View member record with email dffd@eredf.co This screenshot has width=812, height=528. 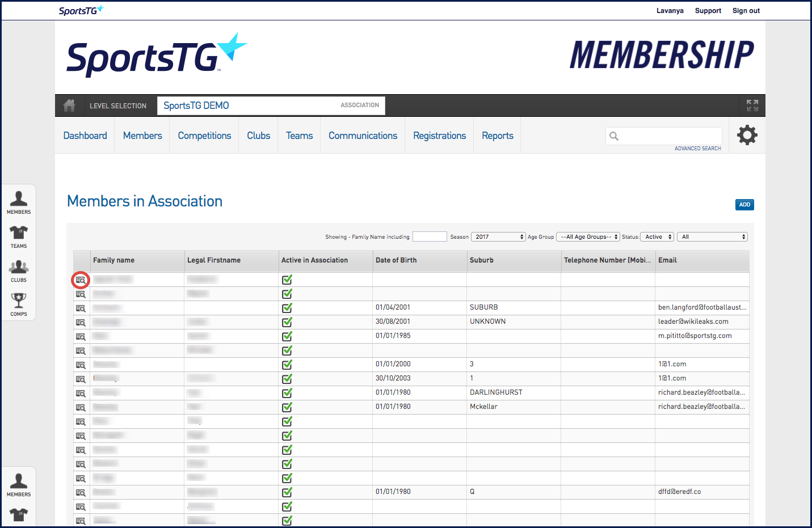[x=81, y=492]
